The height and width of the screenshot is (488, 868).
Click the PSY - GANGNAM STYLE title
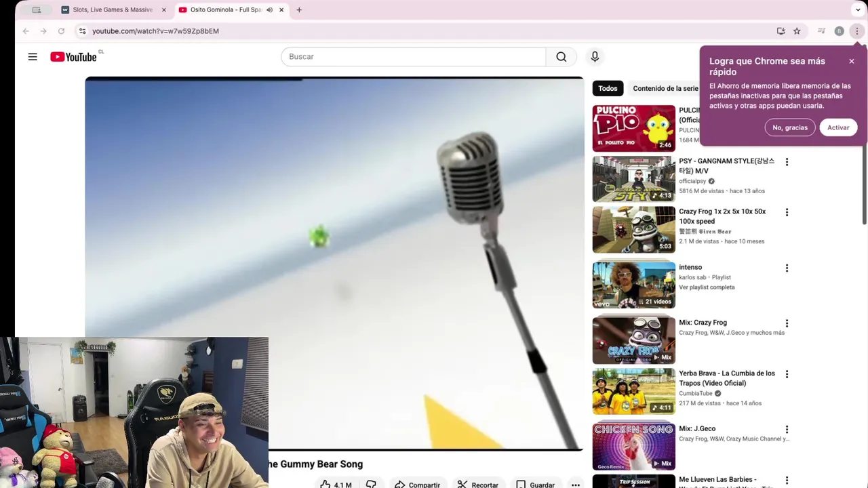(726, 166)
